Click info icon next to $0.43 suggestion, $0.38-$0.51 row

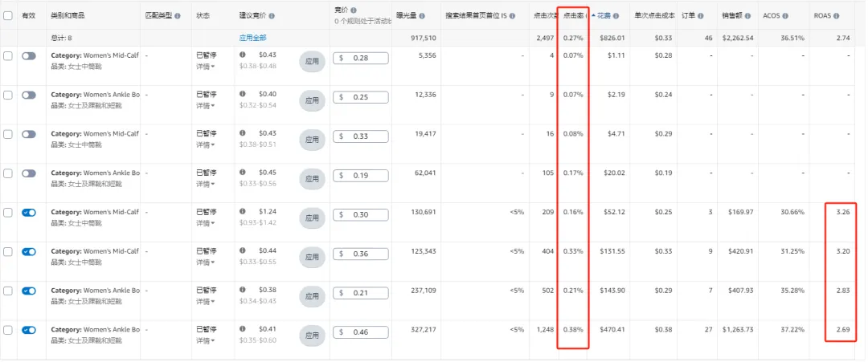coord(243,133)
